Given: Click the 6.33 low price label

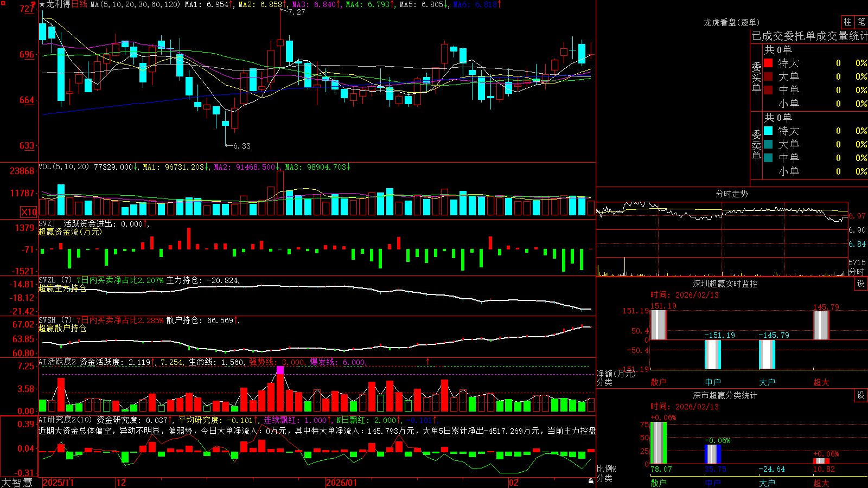Looking at the screenshot, I should click(242, 146).
